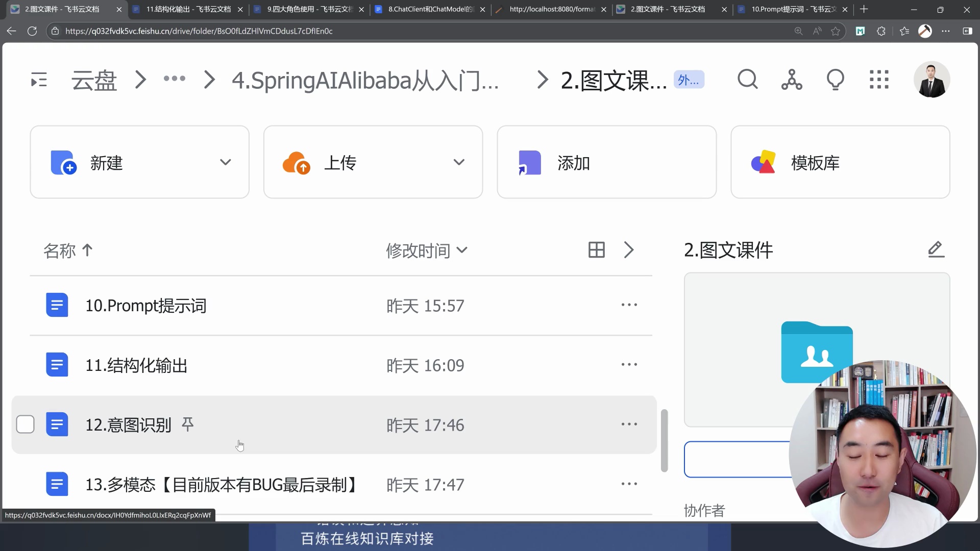Viewport: 980px width, 551px height.
Task: Click the organization structure icon in the top bar
Action: (x=791, y=80)
